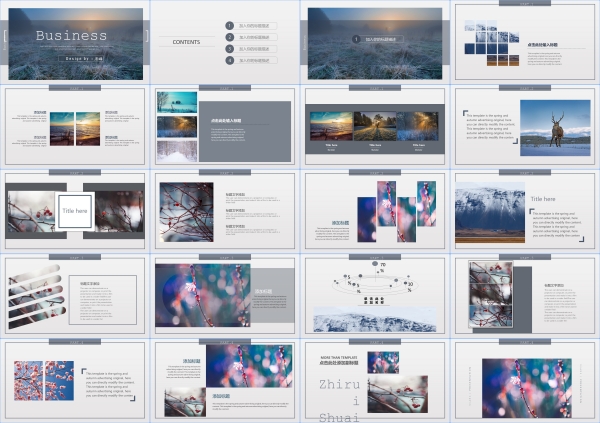Select the diagonal striped photo slide
Viewport: 600px width, 423px height.
pyautogui.click(x=75, y=296)
